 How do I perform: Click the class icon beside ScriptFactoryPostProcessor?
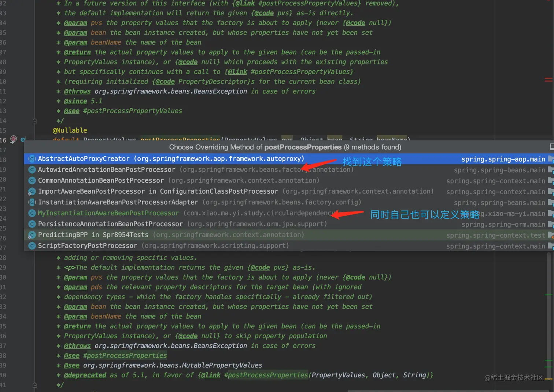[32, 246]
